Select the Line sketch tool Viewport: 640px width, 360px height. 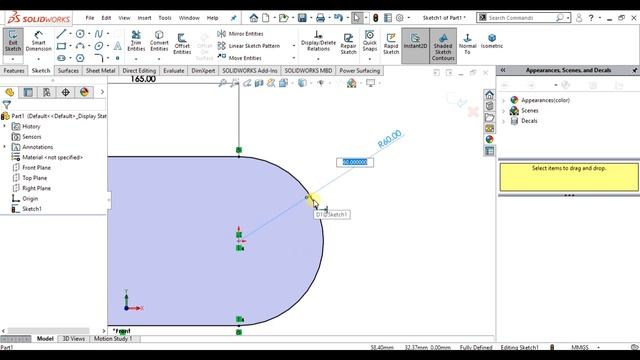click(x=61, y=34)
